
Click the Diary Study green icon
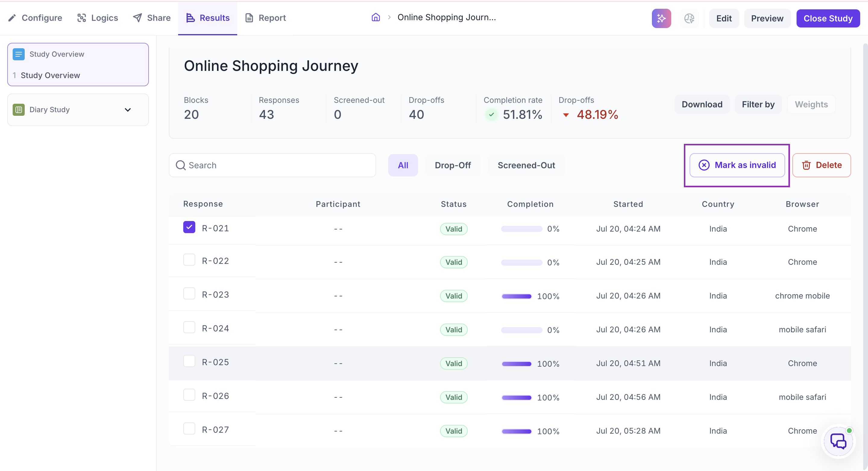coord(18,109)
